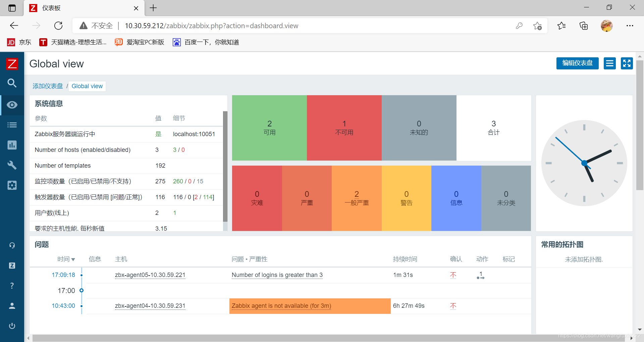Click the green 可用 hosts tile
The height and width of the screenshot is (342, 644).
269,128
